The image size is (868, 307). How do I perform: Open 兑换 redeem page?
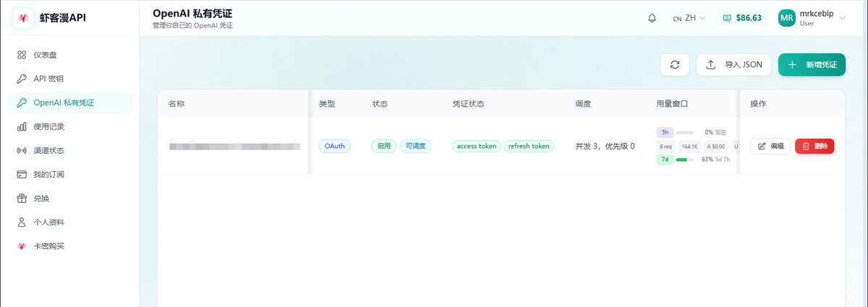69,198
